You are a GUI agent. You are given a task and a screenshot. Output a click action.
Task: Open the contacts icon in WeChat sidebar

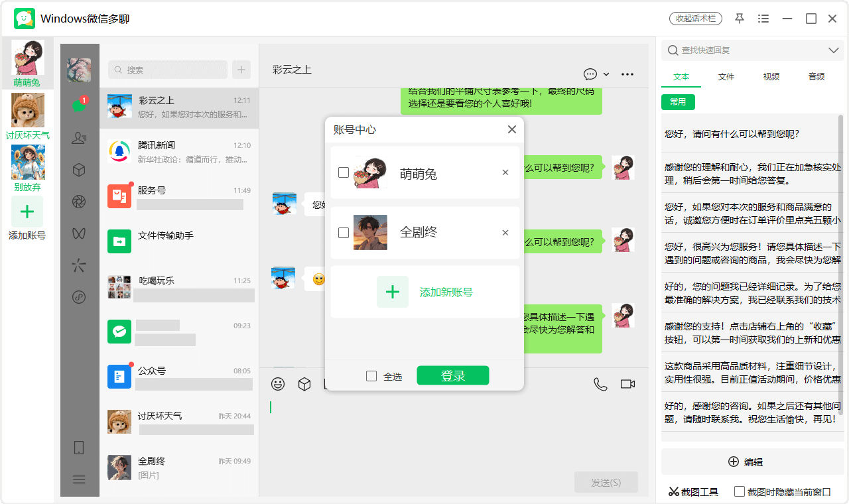coord(79,138)
